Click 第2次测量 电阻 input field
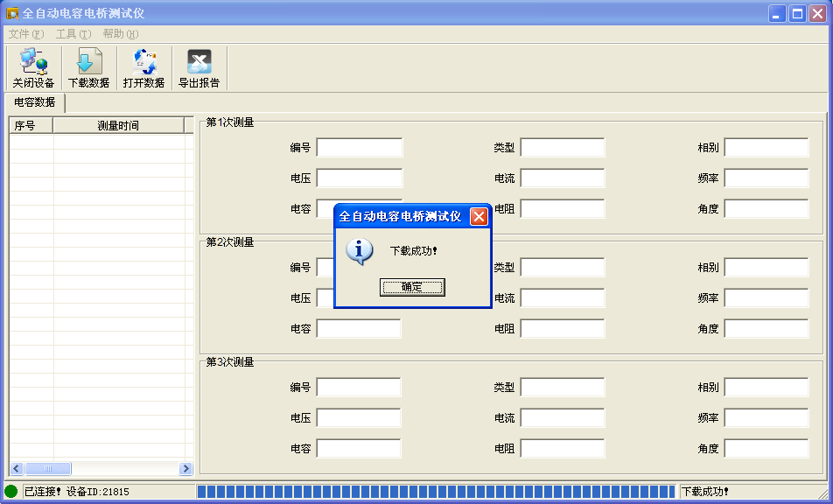Viewport: 833px width, 504px height. tap(562, 329)
